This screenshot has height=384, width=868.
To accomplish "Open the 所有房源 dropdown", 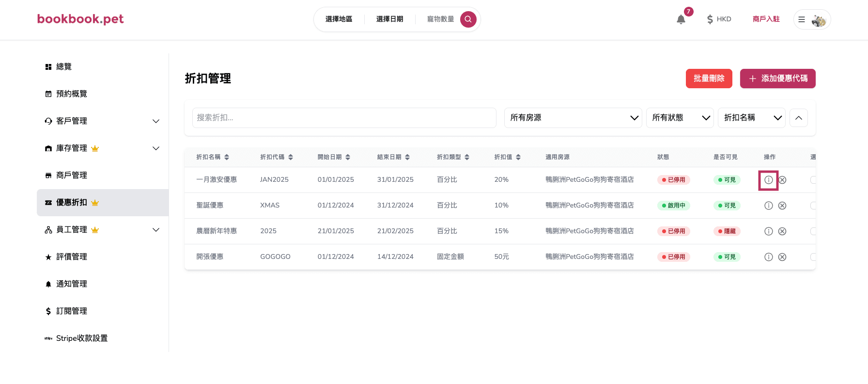I will coord(573,118).
